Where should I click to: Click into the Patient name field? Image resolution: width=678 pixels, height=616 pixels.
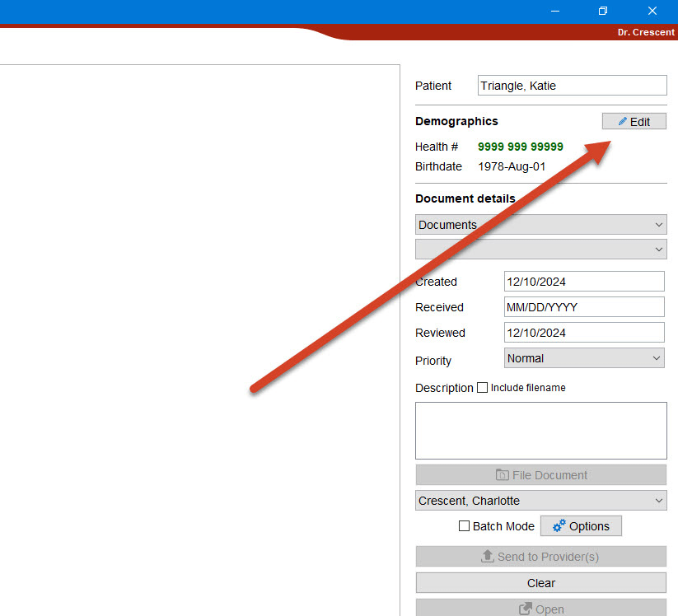point(572,86)
